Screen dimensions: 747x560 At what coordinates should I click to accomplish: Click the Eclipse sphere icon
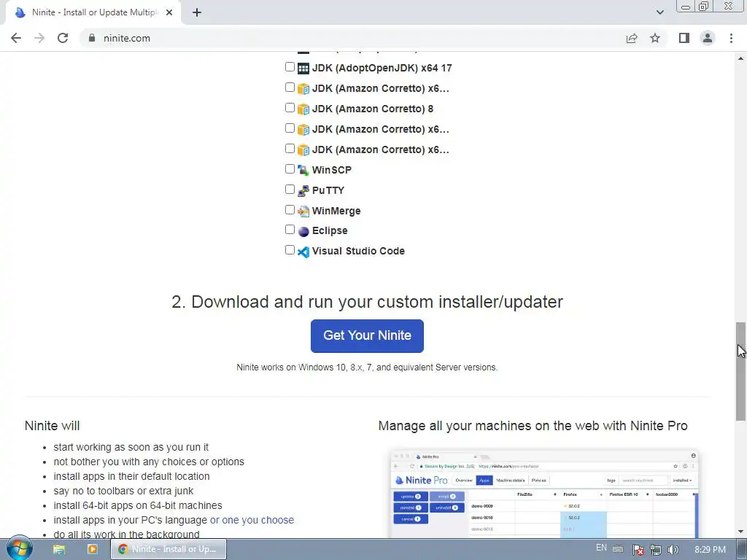(303, 231)
